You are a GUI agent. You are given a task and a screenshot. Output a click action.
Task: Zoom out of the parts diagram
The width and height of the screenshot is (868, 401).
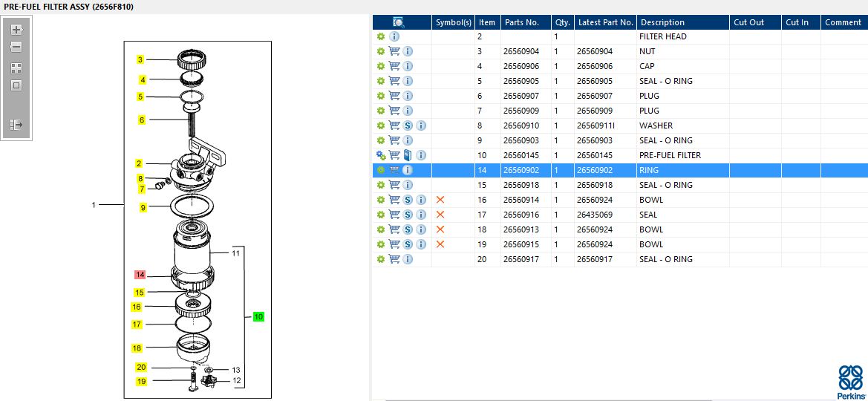pos(16,47)
